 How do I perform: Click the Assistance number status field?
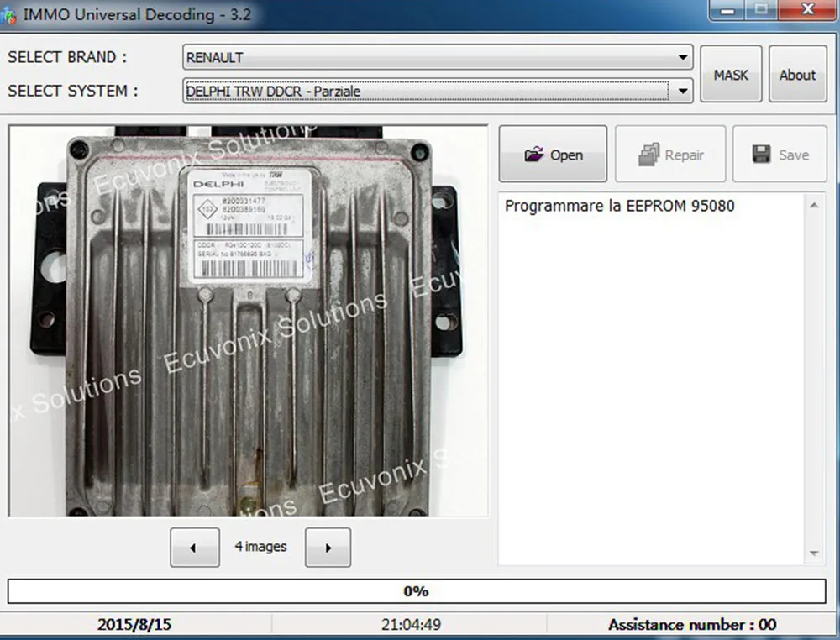coord(692,625)
